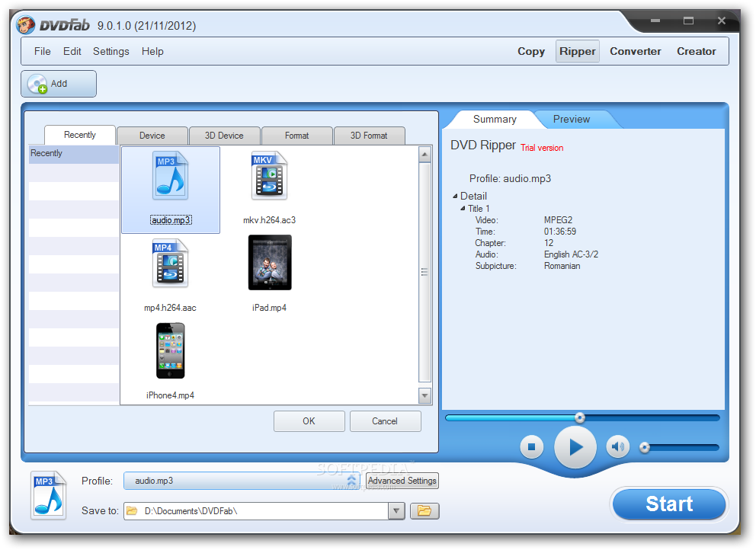Click the profile list scroll up arrow
The height and width of the screenshot is (550, 756).
tap(424, 155)
